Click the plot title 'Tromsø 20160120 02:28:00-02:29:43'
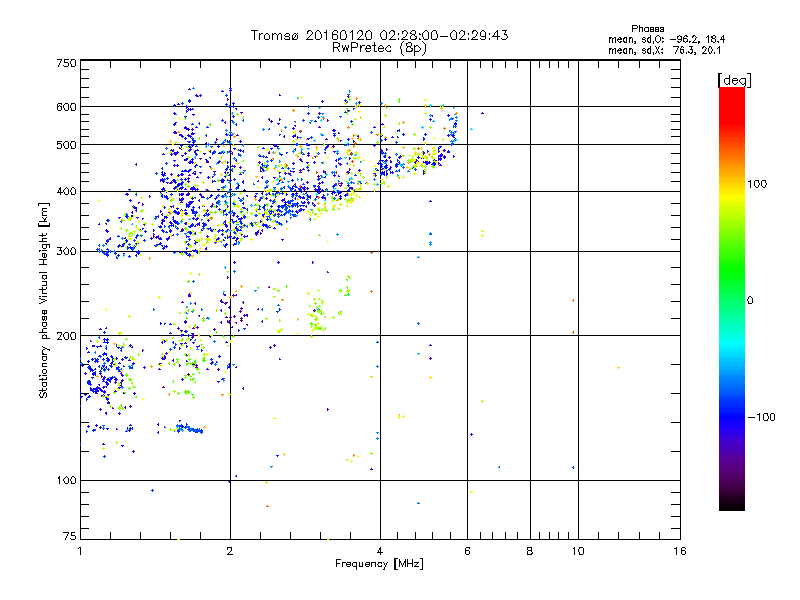This screenshot has height=600, width=800. tap(379, 35)
